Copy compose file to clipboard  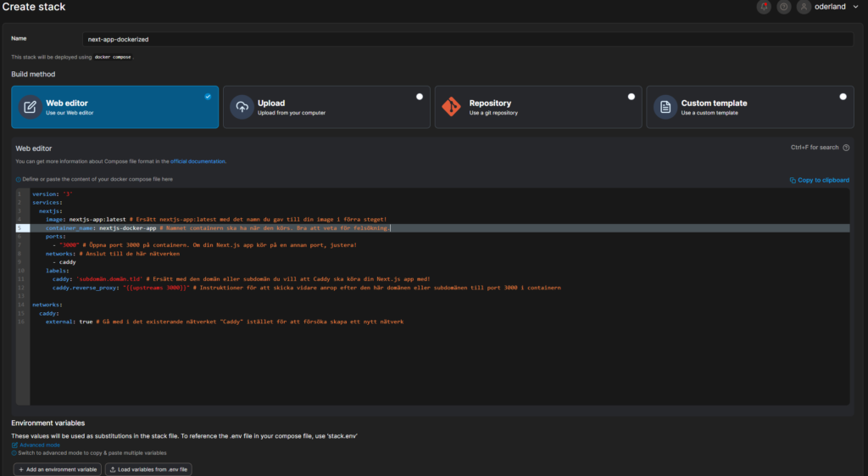click(x=819, y=180)
